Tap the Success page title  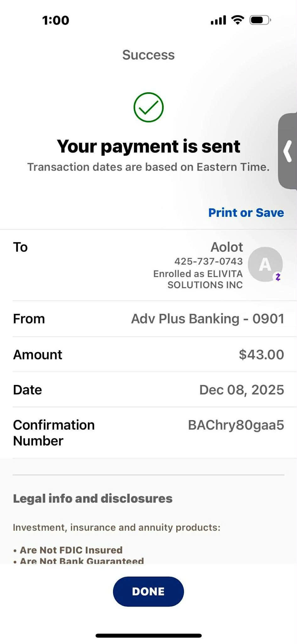pos(148,55)
